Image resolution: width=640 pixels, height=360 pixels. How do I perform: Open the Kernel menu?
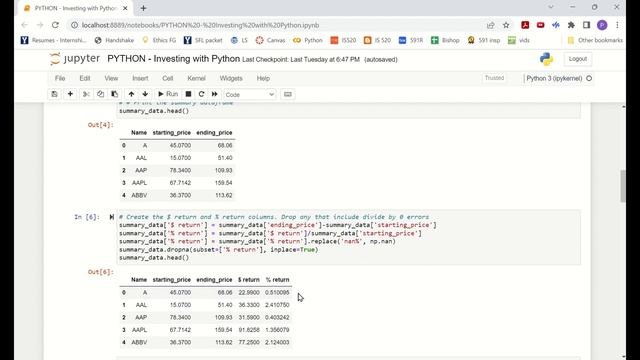[x=196, y=78]
